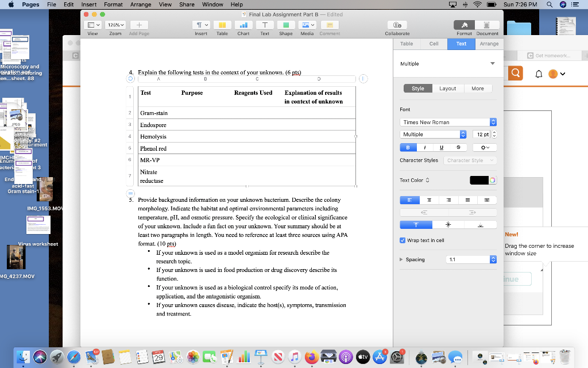Apply italic formatting
Screen dimensions: 588x368
coord(424,147)
